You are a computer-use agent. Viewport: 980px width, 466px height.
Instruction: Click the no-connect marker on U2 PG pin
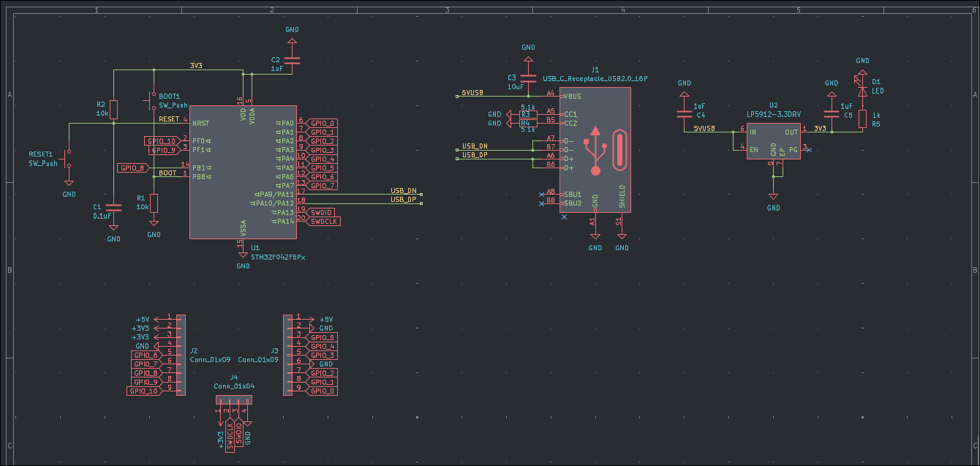pos(808,150)
